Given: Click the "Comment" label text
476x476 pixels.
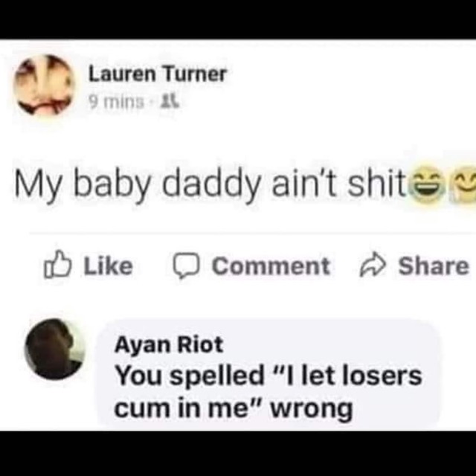Looking at the screenshot, I should [x=271, y=266].
